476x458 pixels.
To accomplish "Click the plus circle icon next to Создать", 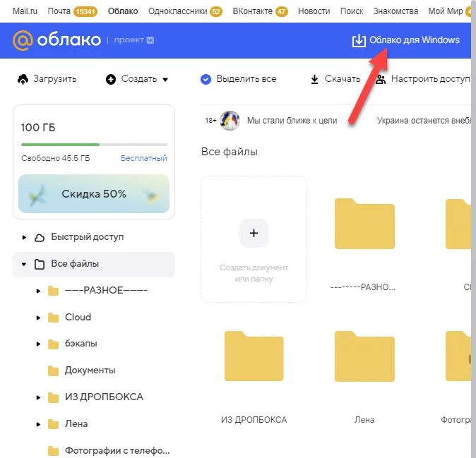I will [x=111, y=80].
